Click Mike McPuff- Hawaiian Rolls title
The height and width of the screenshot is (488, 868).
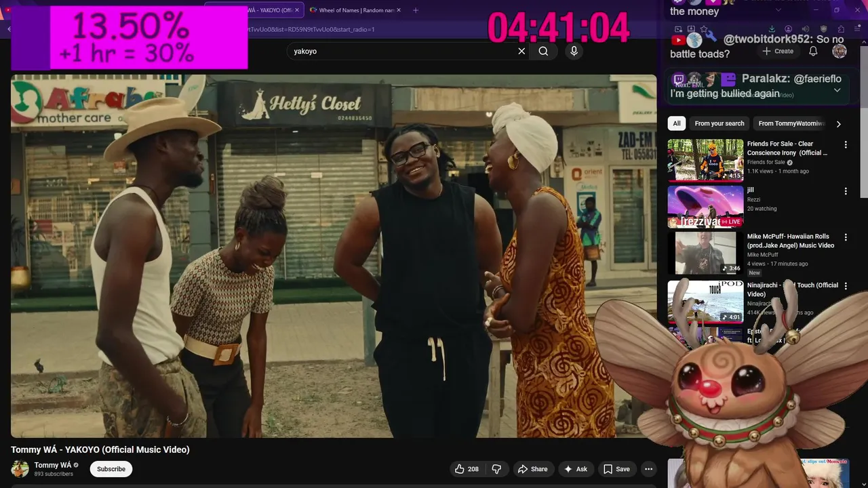791,241
